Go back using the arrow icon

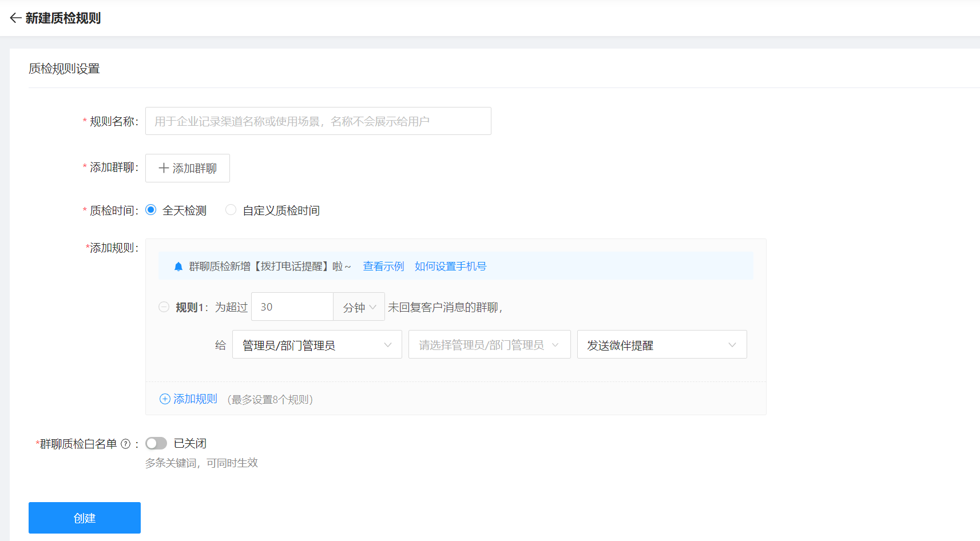[15, 18]
